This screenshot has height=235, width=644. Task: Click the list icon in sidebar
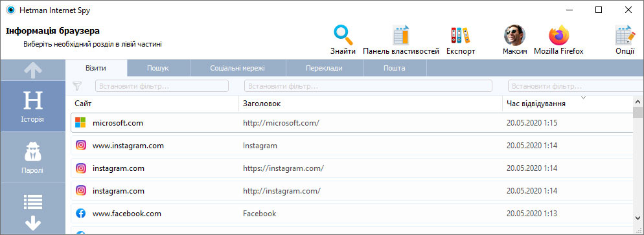(33, 201)
